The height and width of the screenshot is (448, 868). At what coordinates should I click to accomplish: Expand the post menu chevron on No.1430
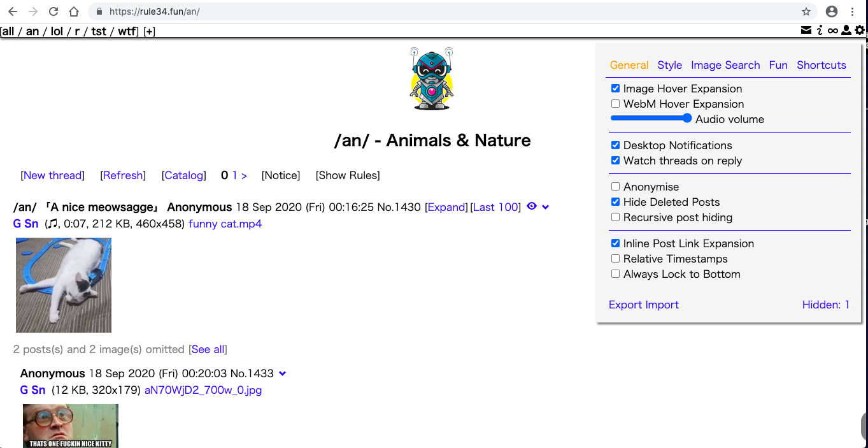544,206
